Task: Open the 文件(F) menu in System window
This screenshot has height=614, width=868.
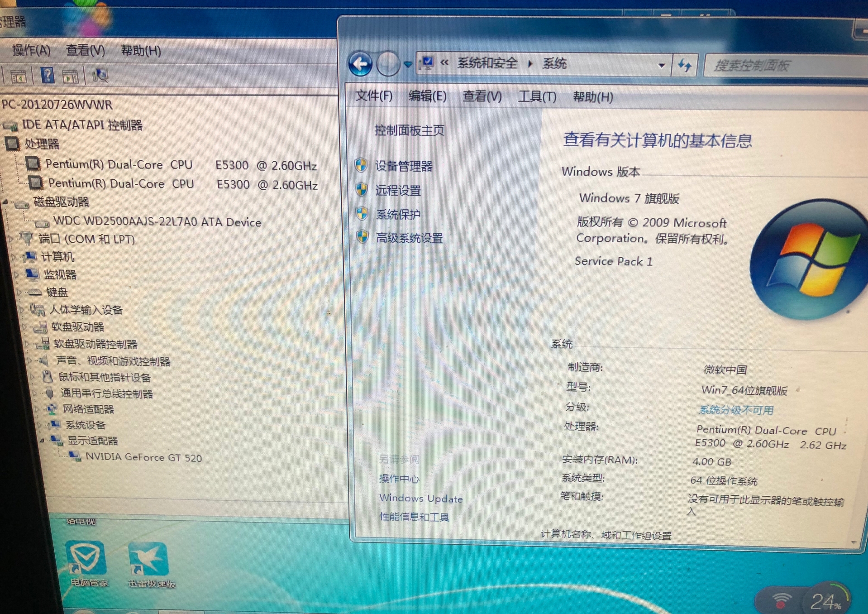Action: click(373, 96)
